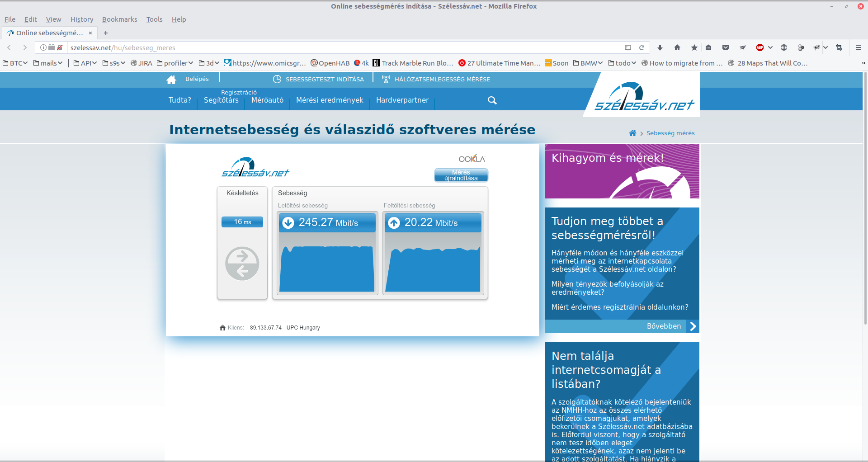Open the Segítőtárs menu item
Viewport: 868px width, 462px height.
coord(221,100)
